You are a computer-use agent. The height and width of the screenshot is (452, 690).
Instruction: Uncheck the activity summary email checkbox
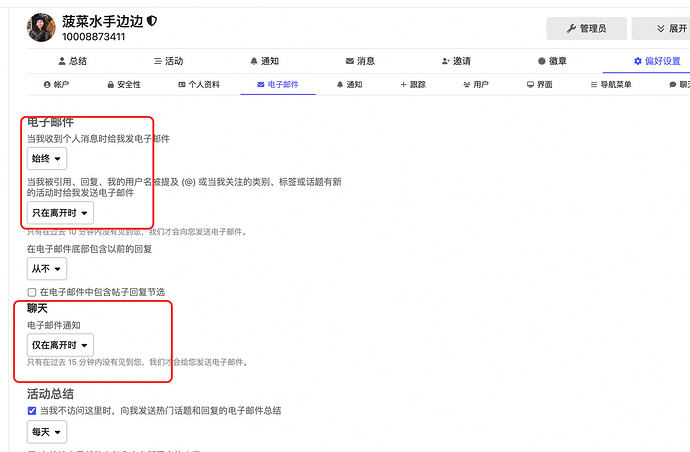(32, 410)
